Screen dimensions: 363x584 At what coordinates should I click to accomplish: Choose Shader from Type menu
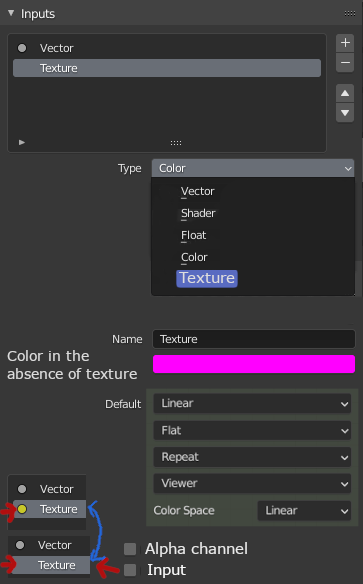[198, 213]
